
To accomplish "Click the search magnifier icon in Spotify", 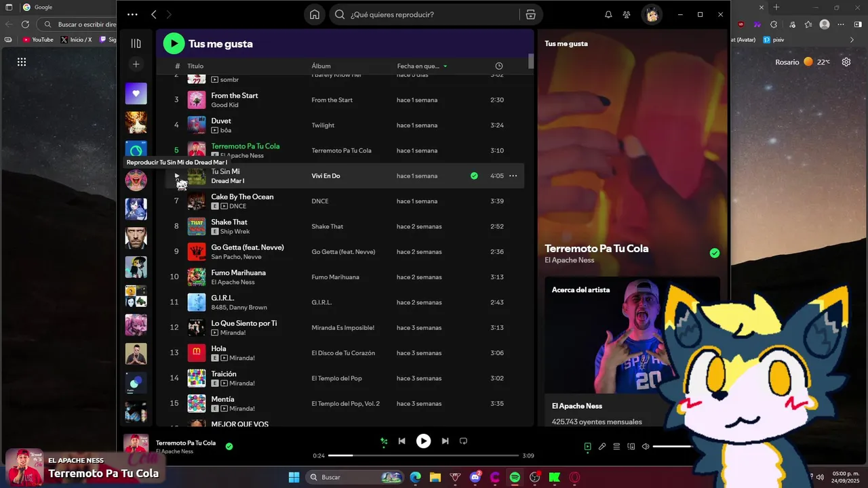I will (340, 14).
